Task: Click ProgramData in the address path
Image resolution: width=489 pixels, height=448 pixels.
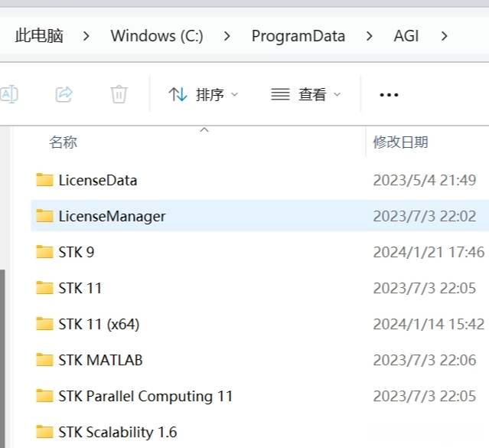Action: tap(298, 36)
